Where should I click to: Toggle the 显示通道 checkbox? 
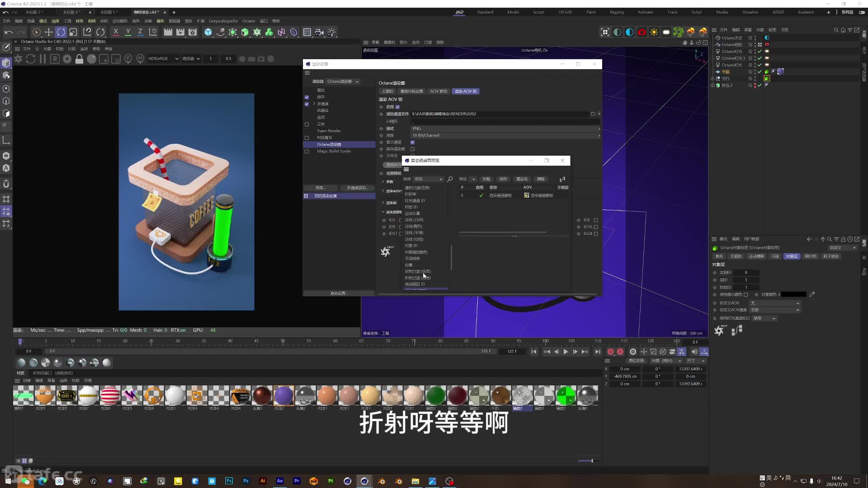tap(412, 142)
